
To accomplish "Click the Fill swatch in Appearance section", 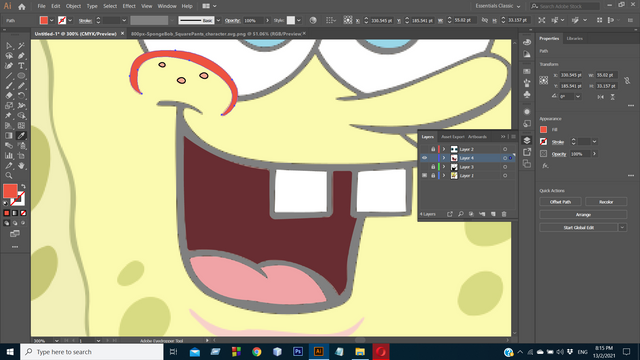I will [543, 129].
